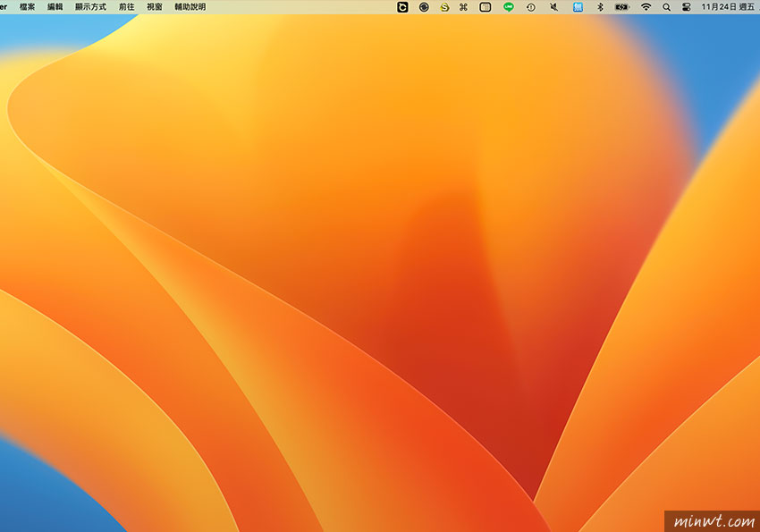
Task: Click the clock-style status icon in menu bar
Action: pos(529,6)
